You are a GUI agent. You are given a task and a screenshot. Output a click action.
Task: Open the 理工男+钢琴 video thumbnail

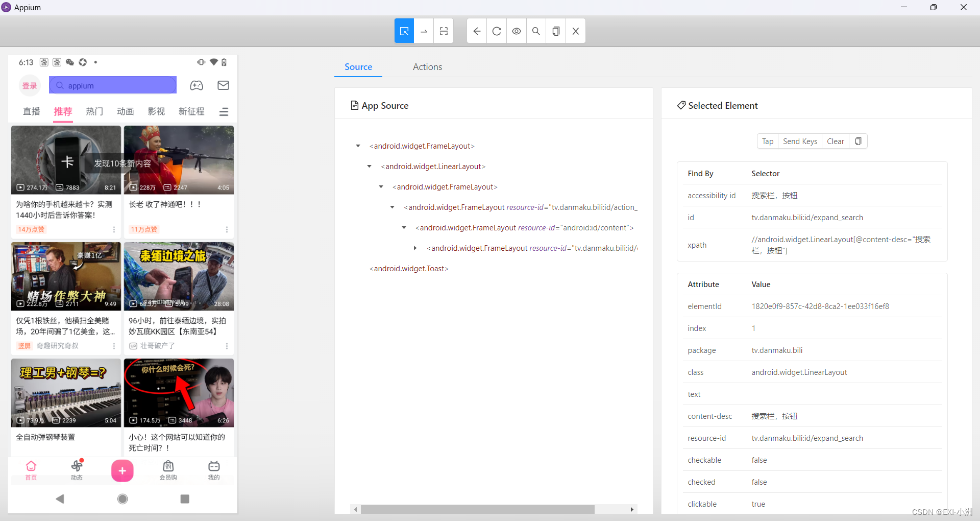pyautogui.click(x=66, y=393)
